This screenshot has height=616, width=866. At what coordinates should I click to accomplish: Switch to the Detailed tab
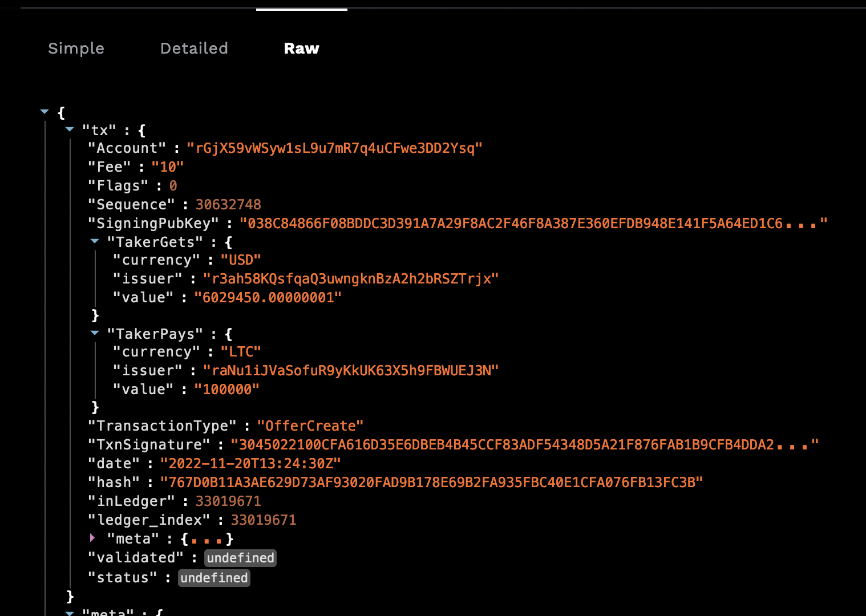pos(194,48)
